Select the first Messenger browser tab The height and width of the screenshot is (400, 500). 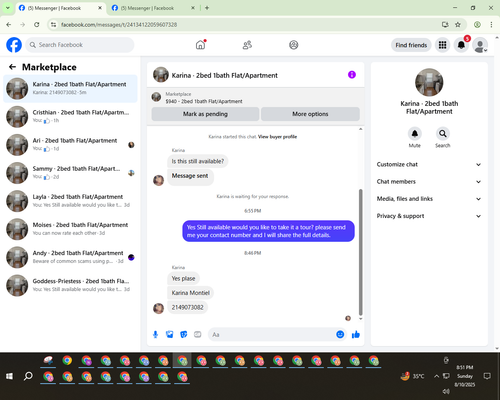[x=60, y=8]
